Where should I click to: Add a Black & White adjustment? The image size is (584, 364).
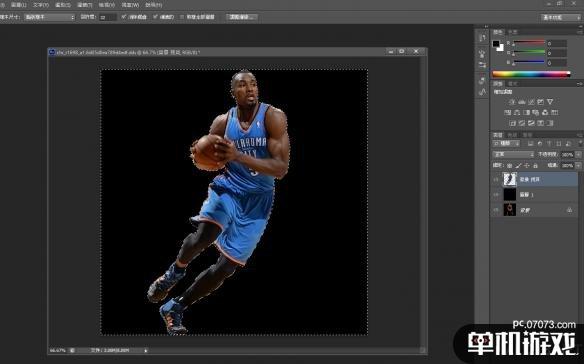click(x=526, y=113)
